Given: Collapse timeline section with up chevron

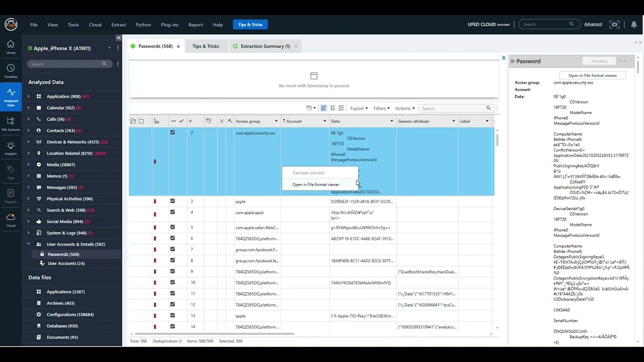Looking at the screenshot, I should [504, 58].
